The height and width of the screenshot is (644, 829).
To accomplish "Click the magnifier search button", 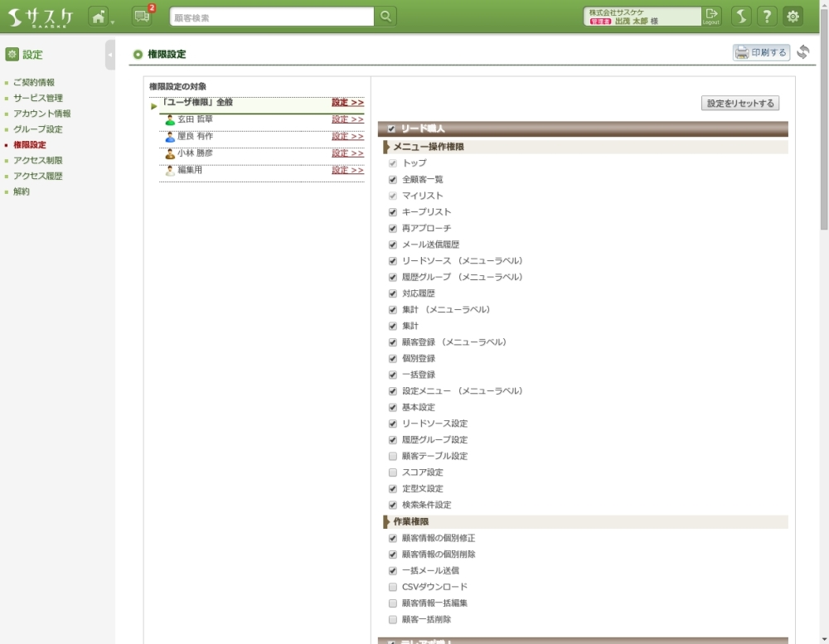I will pos(385,17).
